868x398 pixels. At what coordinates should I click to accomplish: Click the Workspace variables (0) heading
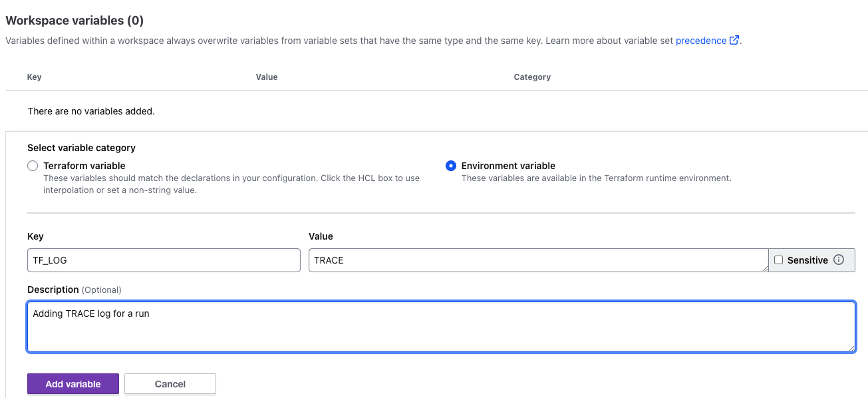click(x=74, y=21)
